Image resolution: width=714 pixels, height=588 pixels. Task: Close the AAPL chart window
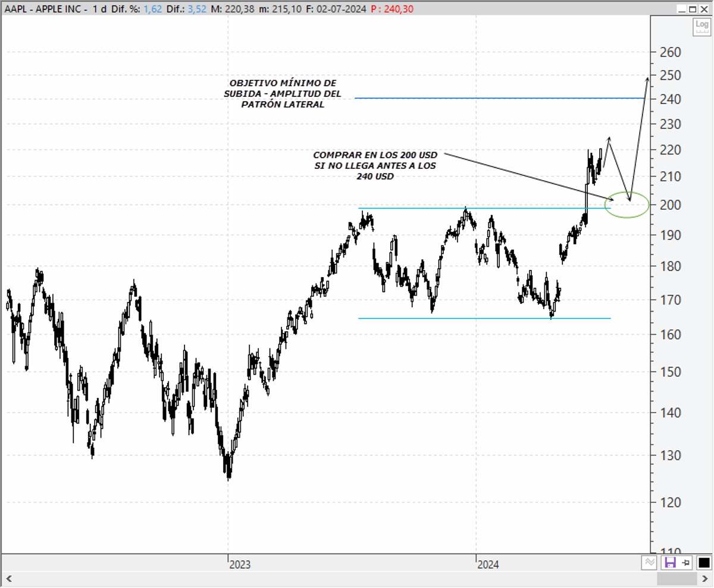(703, 9)
